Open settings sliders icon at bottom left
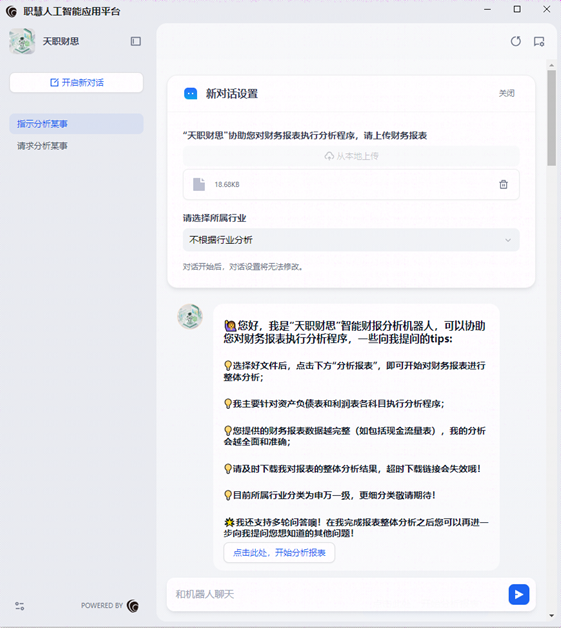 click(x=20, y=606)
